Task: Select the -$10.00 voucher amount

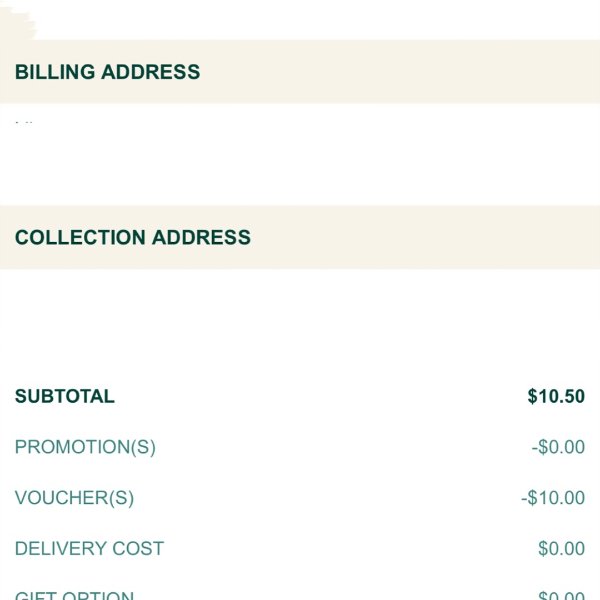Action: click(x=553, y=498)
